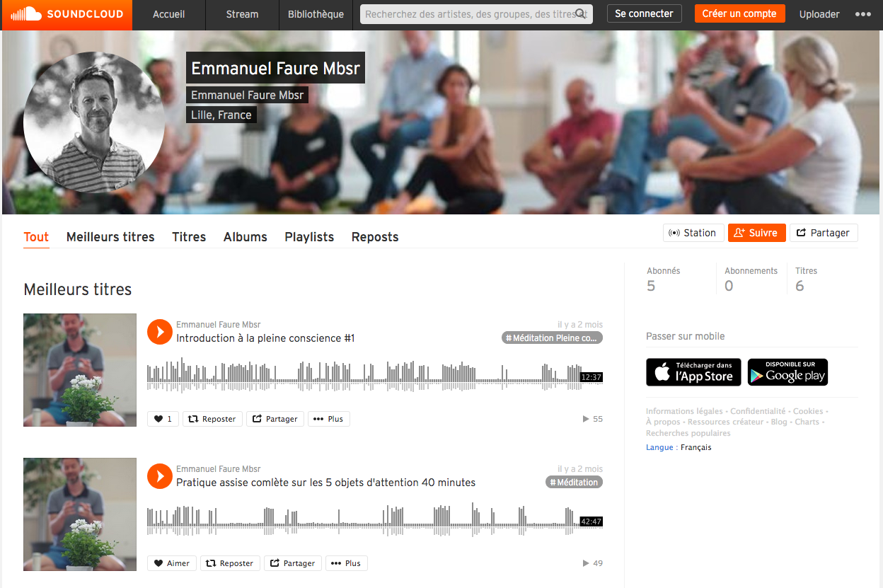Click Aimer on the second track

[172, 563]
